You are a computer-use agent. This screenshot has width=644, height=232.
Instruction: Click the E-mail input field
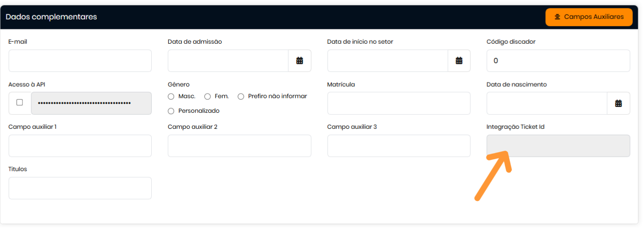point(80,61)
